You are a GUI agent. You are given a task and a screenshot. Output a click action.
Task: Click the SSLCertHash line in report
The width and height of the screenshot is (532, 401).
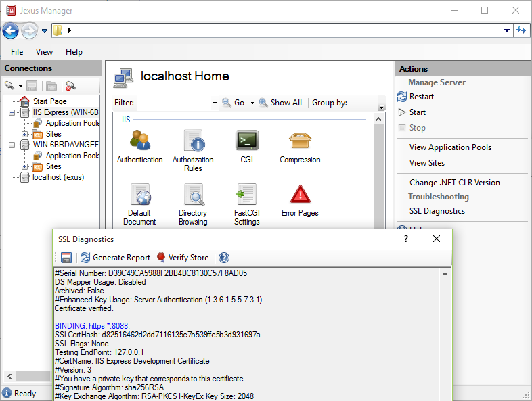(x=158, y=335)
